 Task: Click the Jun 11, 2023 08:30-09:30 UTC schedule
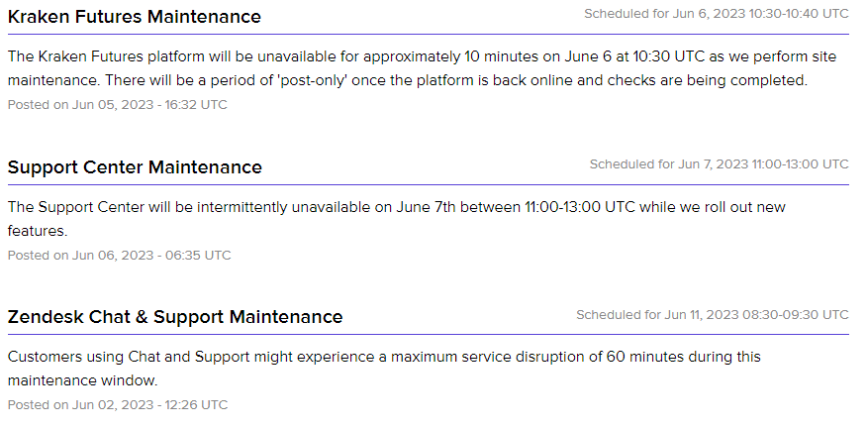click(713, 315)
